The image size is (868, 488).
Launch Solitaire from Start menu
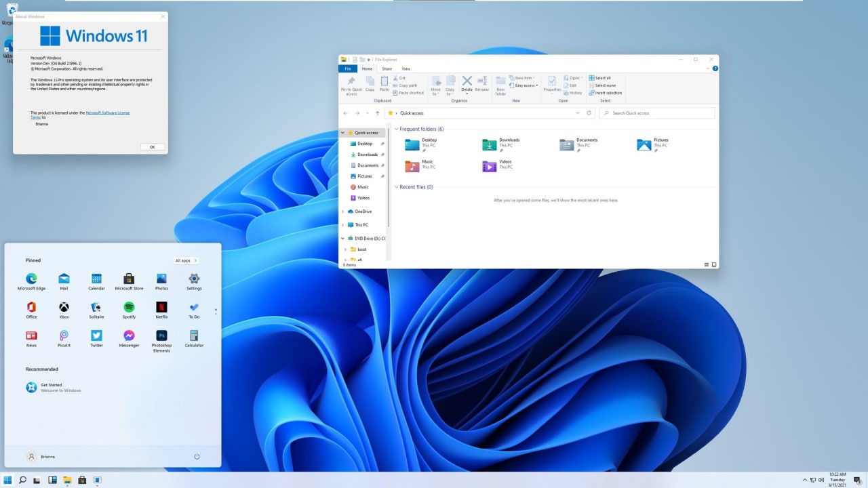pos(96,310)
